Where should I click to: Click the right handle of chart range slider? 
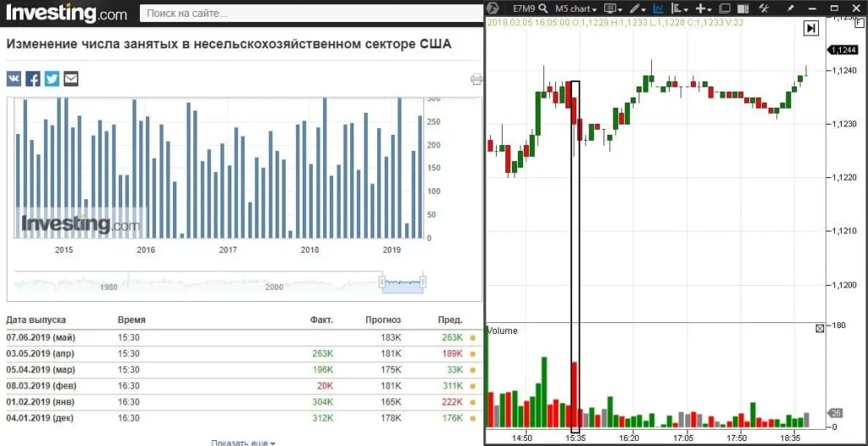click(423, 282)
